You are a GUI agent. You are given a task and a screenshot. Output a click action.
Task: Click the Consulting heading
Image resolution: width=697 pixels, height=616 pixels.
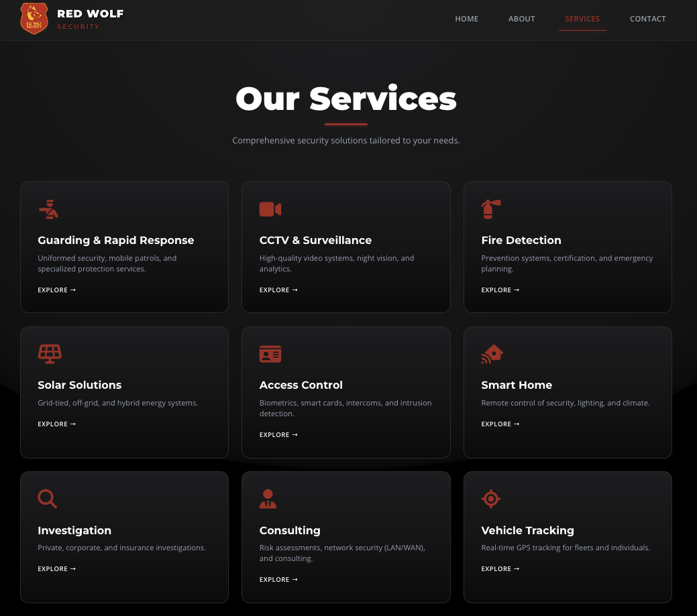pyautogui.click(x=290, y=530)
